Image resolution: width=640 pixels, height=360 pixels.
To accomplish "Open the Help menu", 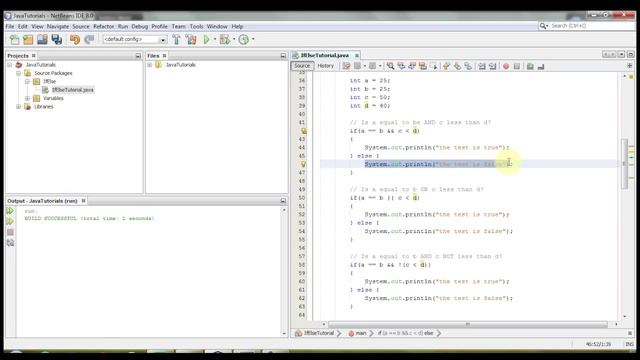I will tap(237, 26).
